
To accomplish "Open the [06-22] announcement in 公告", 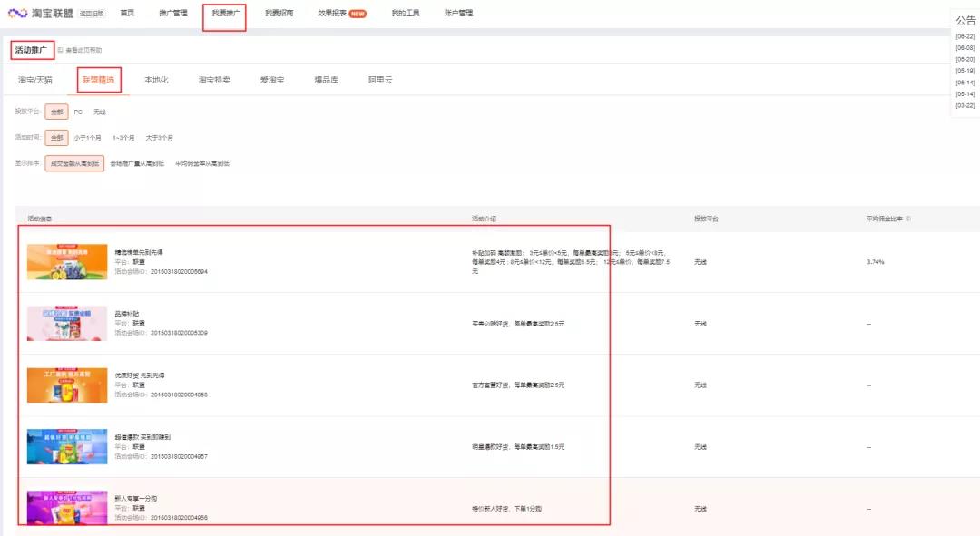I will pos(965,36).
